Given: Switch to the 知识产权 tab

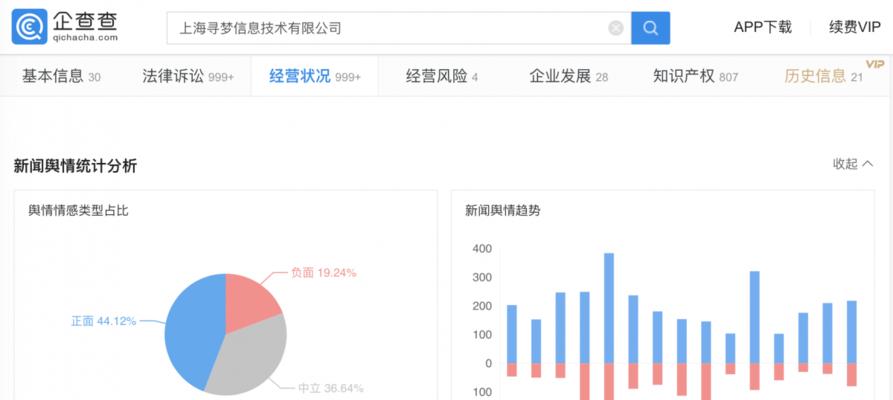Looking at the screenshot, I should click(695, 76).
